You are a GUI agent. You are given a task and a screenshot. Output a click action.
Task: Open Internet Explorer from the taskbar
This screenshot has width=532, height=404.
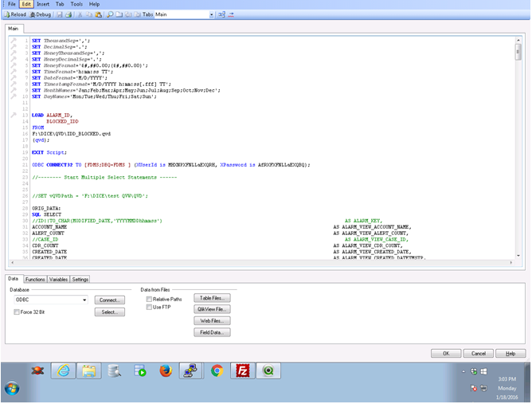click(63, 371)
